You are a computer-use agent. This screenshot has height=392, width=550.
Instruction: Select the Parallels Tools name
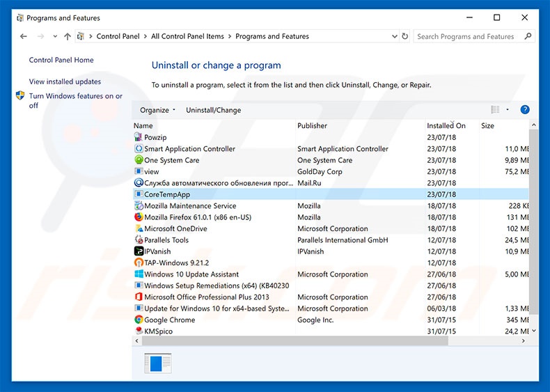(166, 240)
